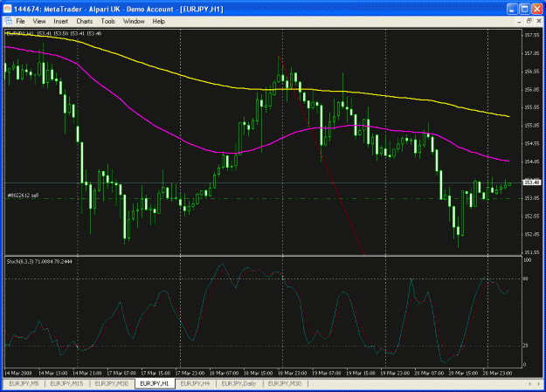Select the EURJPY,H1 chart tab
Image resolution: width=546 pixels, height=392 pixels.
(155, 383)
